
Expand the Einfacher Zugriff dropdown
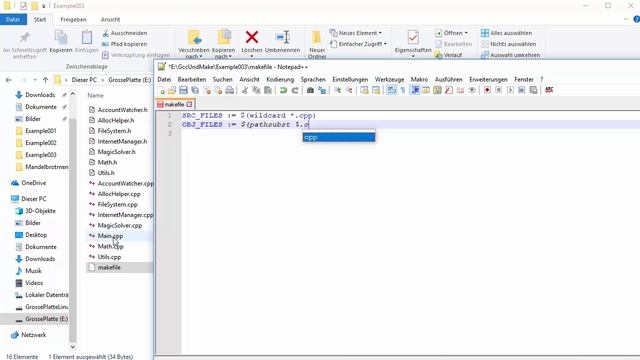click(x=358, y=44)
